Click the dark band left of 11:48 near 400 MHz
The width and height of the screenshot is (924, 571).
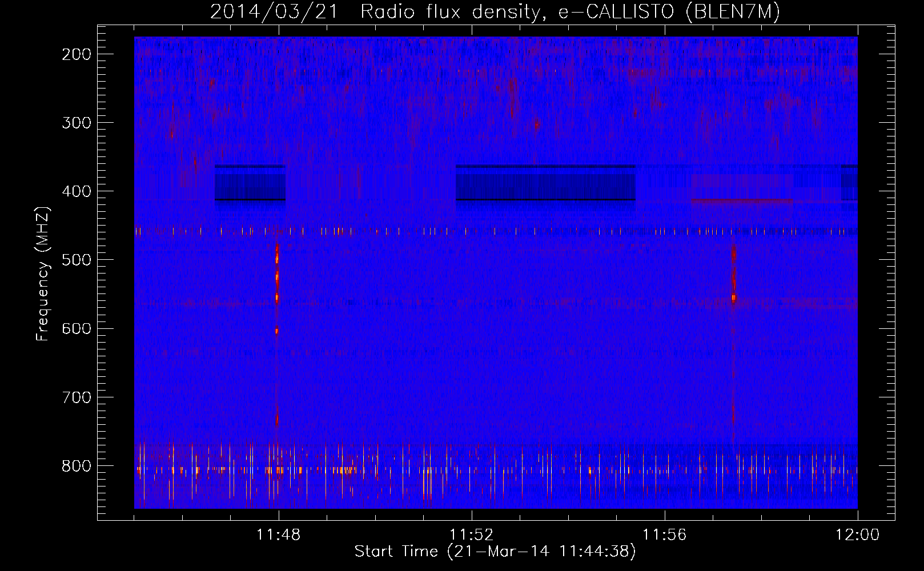250,183
